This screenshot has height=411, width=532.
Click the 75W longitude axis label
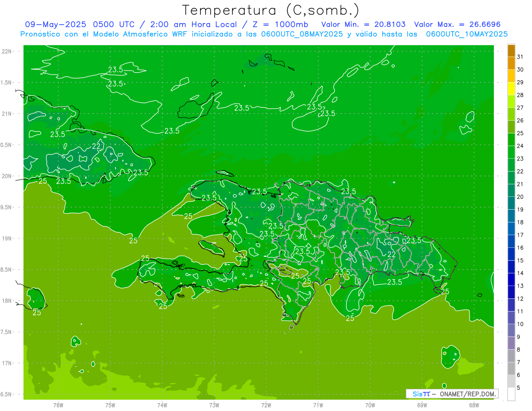110,405
